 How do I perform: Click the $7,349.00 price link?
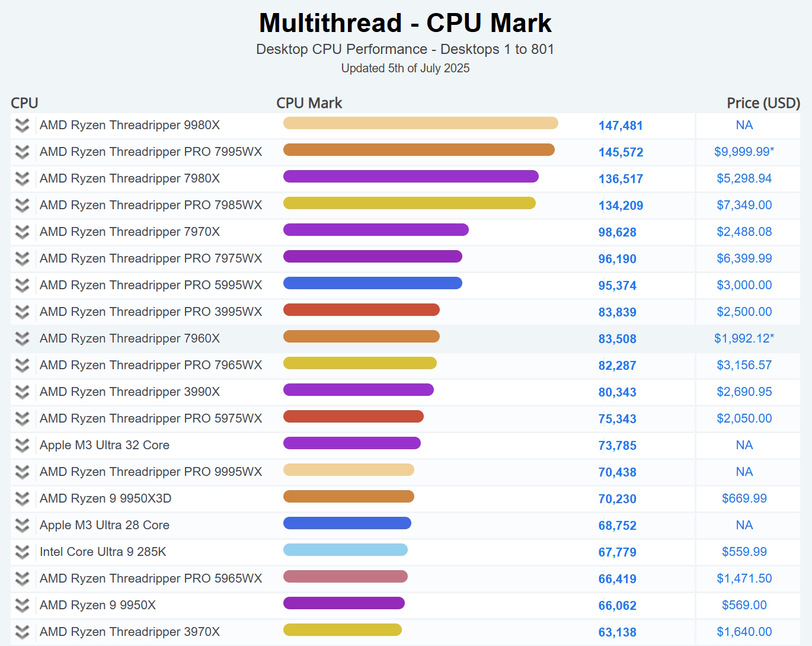[744, 205]
